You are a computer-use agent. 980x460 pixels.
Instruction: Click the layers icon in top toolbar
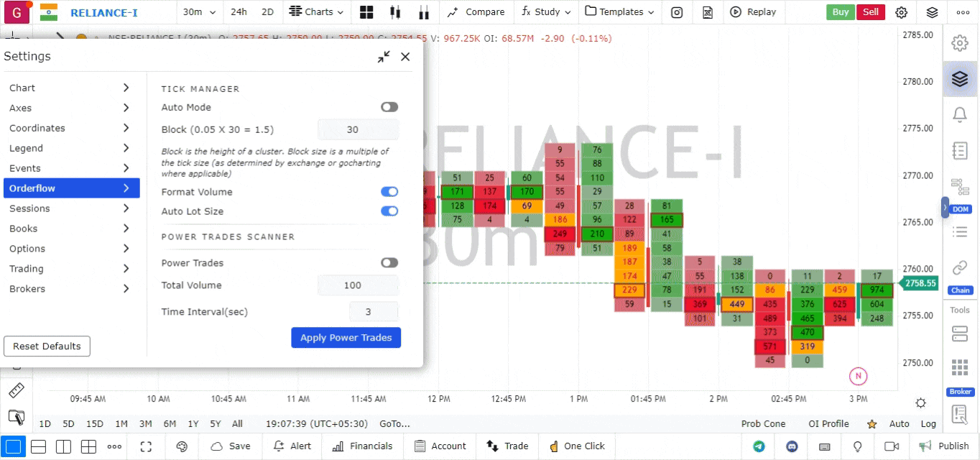pos(932,12)
